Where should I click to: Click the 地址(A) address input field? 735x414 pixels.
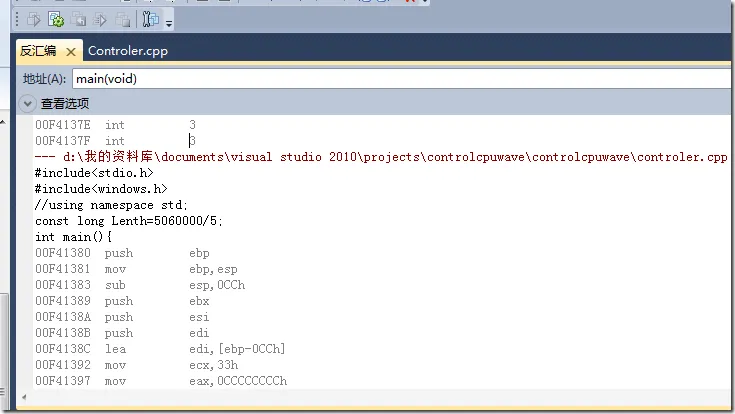tap(403, 78)
